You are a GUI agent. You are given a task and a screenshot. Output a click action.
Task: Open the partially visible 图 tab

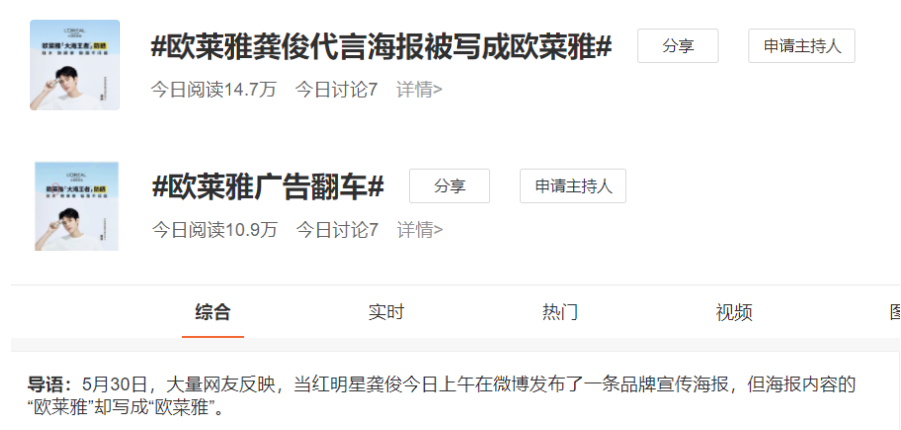coord(895,312)
